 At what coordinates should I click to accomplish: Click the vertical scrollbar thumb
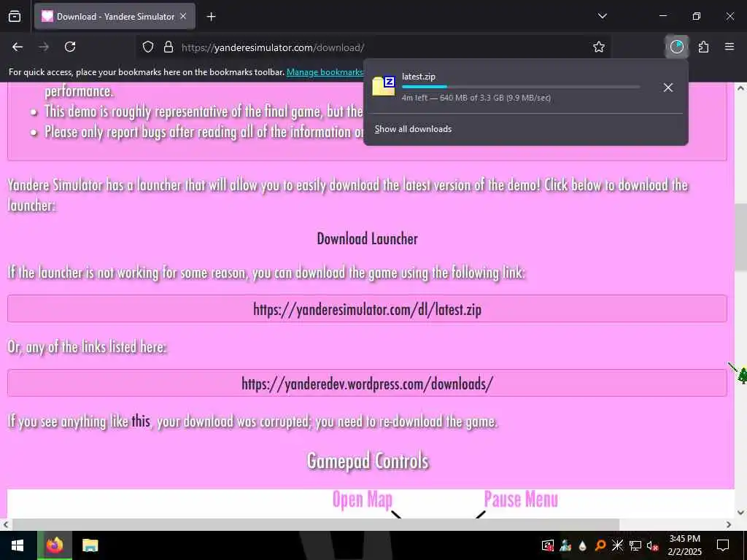click(741, 237)
